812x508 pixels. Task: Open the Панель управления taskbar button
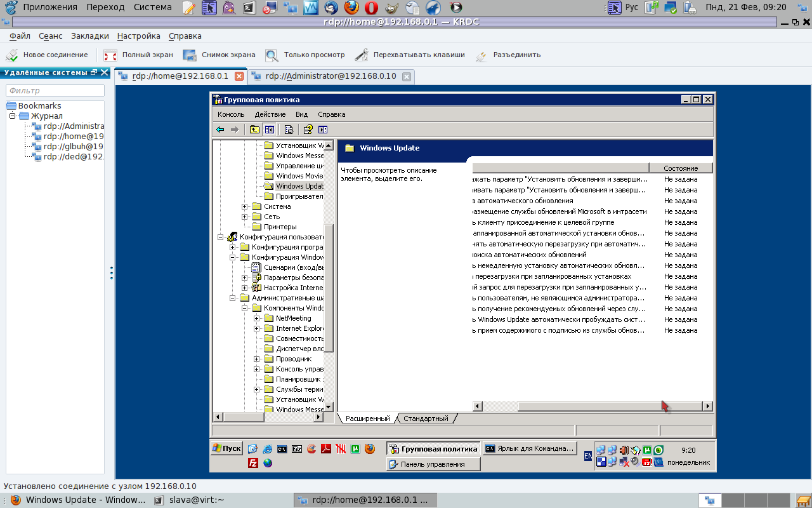tap(433, 464)
